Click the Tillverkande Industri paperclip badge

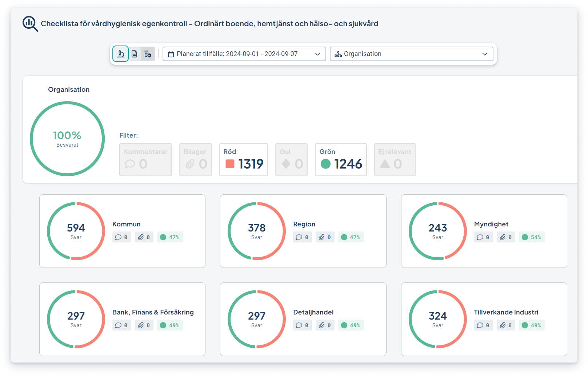coord(506,325)
